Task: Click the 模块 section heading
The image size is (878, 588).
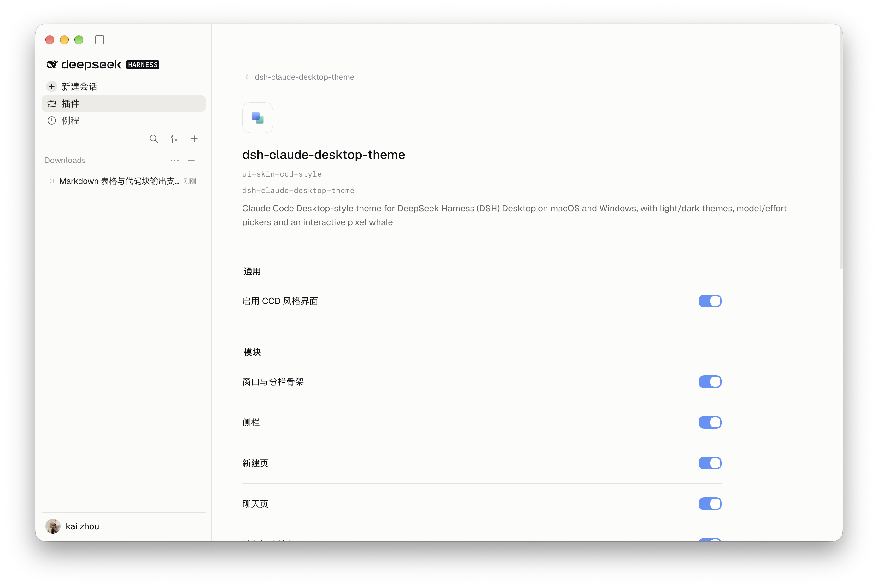Action: tap(252, 352)
